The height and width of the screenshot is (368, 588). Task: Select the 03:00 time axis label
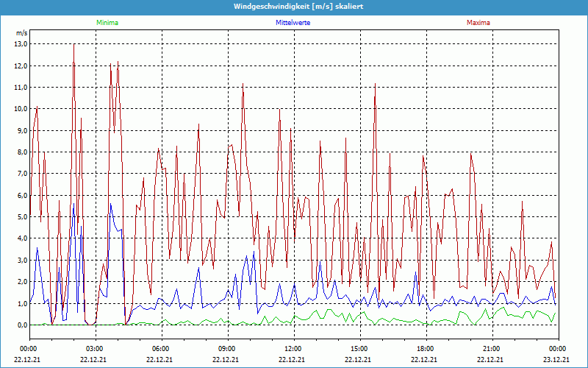click(95, 349)
